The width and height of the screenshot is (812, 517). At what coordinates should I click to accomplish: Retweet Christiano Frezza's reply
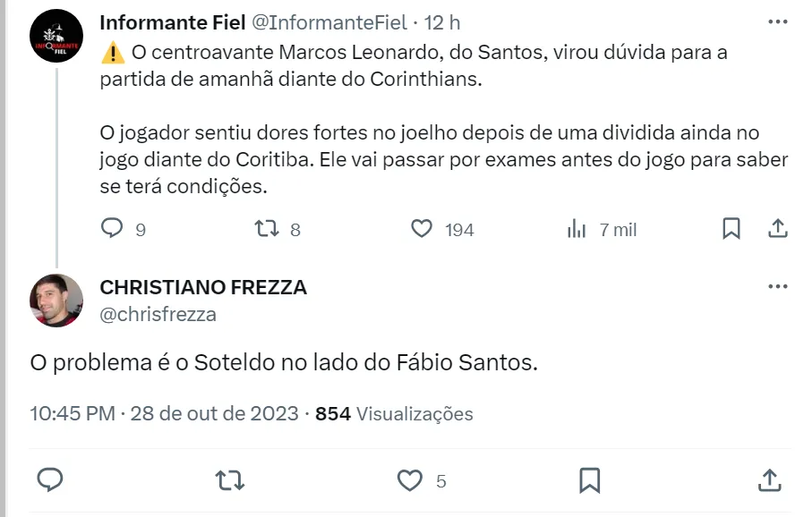coord(230,480)
